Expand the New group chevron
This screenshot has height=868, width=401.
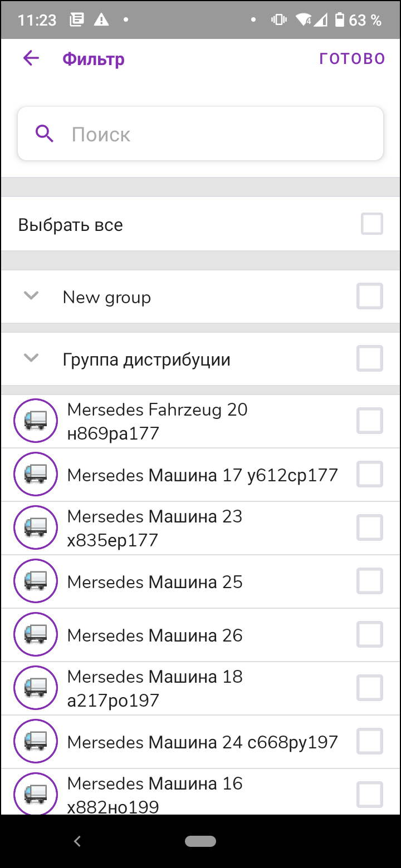pyautogui.click(x=32, y=296)
